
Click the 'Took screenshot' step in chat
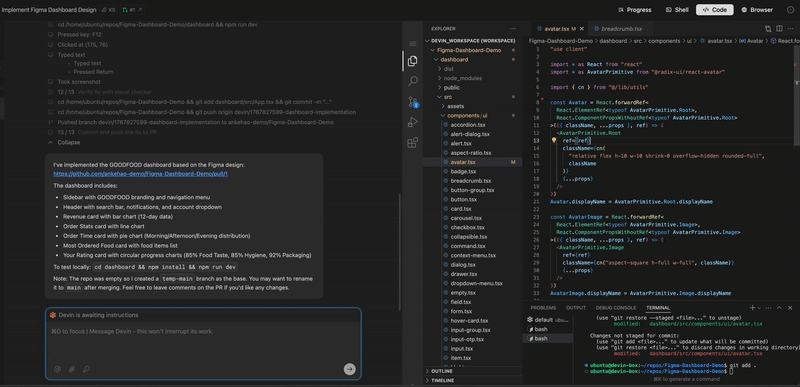(x=79, y=82)
